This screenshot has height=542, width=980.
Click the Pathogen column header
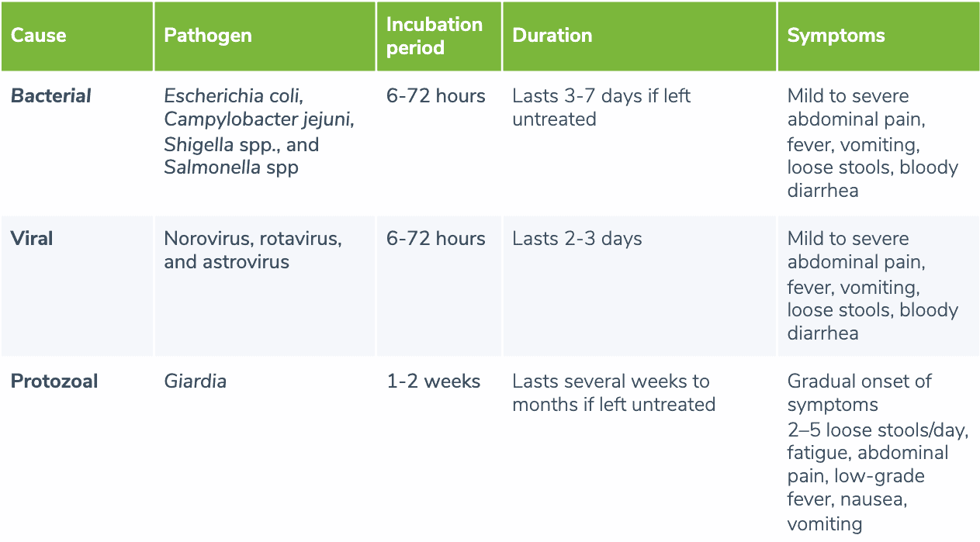coord(208,36)
